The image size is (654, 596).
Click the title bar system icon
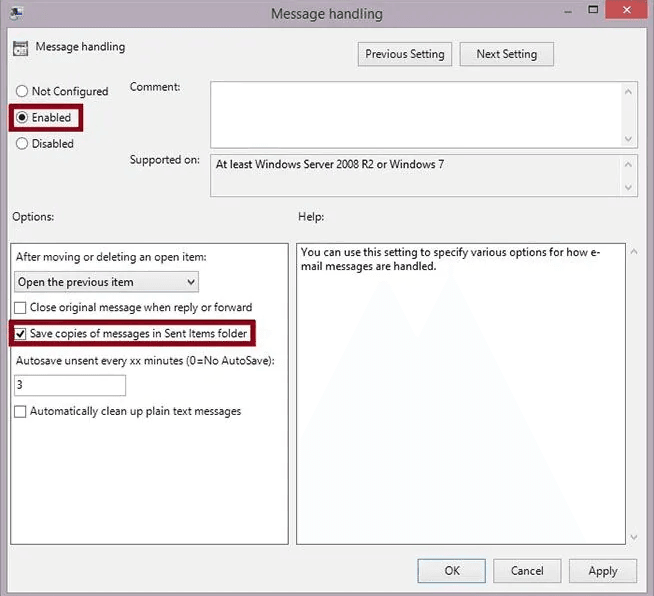coord(16,13)
